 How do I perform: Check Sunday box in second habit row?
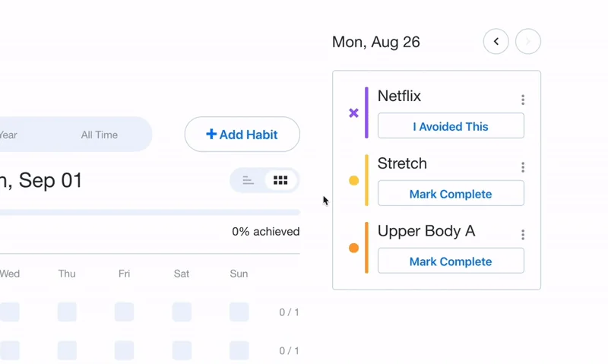point(239,350)
